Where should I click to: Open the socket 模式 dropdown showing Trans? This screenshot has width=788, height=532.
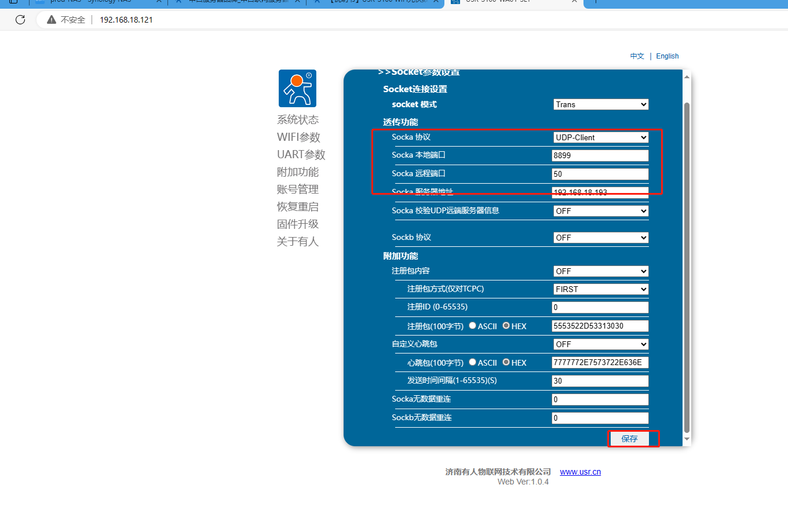601,104
